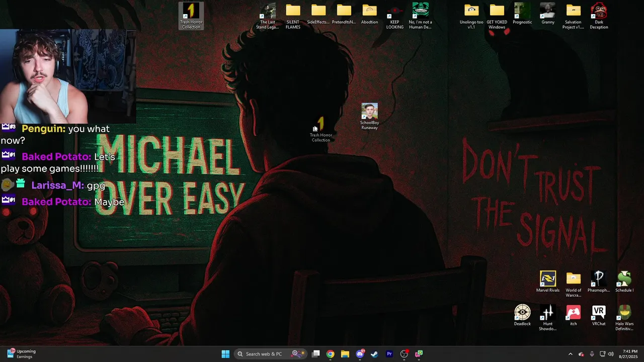This screenshot has width=644, height=362.
Task: Open The Last Stand Legacy shortcut
Action: (268, 16)
